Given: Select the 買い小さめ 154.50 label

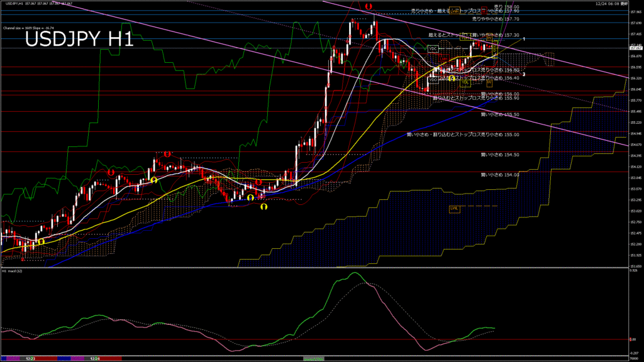Looking at the screenshot, I should coord(500,155).
